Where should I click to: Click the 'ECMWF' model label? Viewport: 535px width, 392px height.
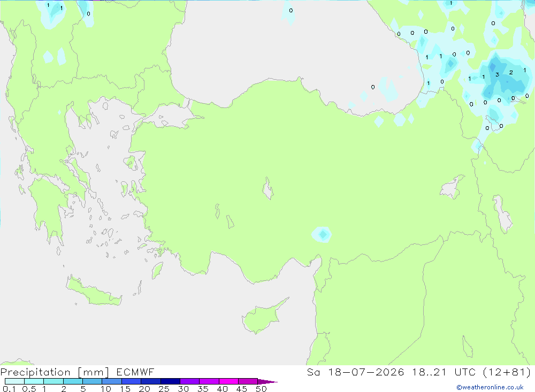coord(135,372)
